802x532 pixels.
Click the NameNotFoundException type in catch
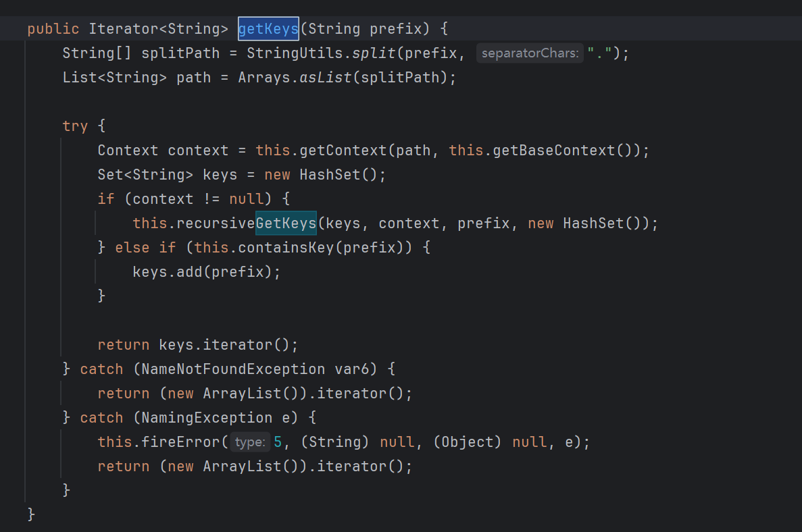click(233, 369)
